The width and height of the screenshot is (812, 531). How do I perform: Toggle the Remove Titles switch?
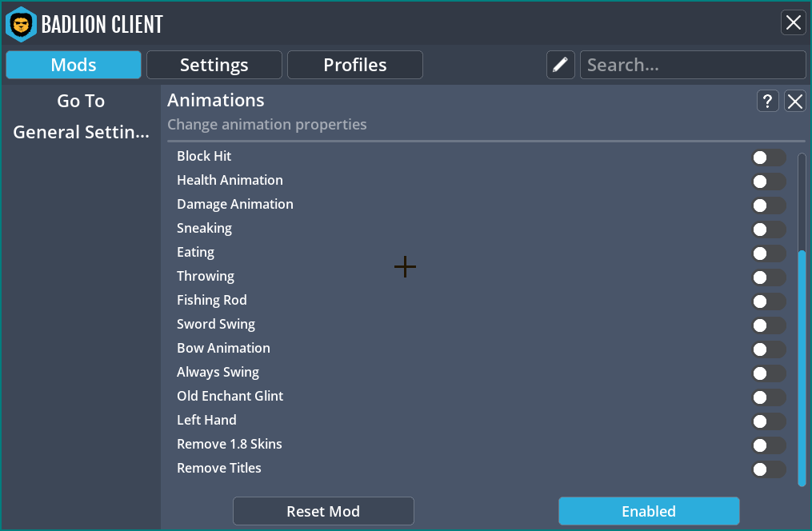pyautogui.click(x=768, y=469)
